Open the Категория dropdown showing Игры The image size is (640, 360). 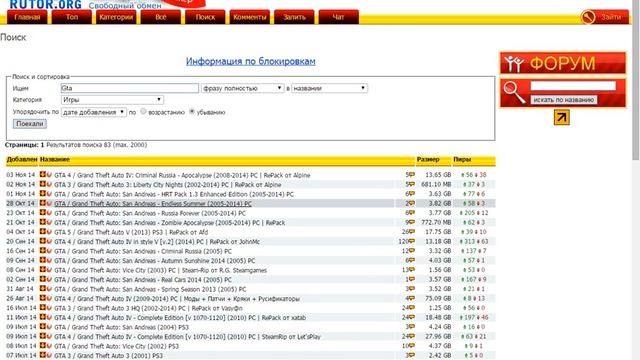pyautogui.click(x=112, y=100)
